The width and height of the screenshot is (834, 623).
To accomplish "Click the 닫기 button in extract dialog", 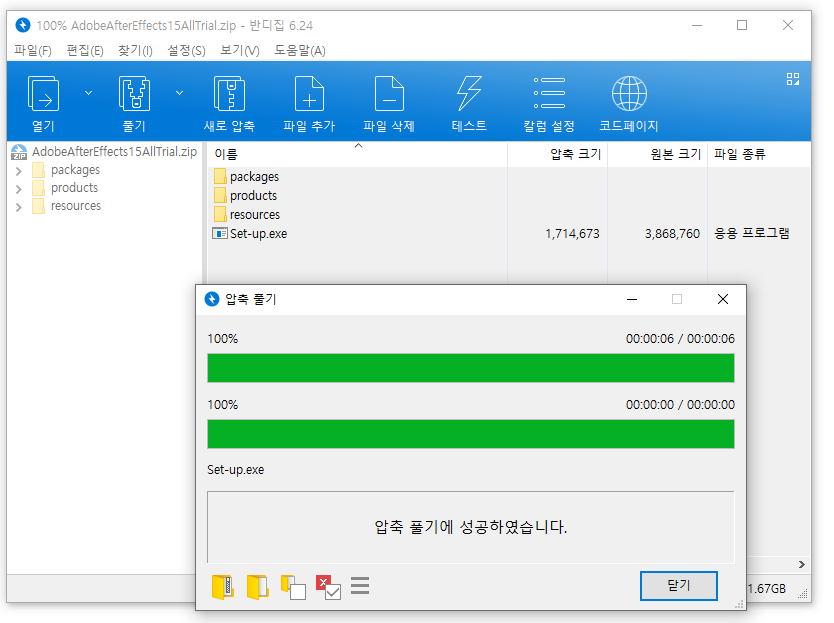I will pyautogui.click(x=679, y=586).
